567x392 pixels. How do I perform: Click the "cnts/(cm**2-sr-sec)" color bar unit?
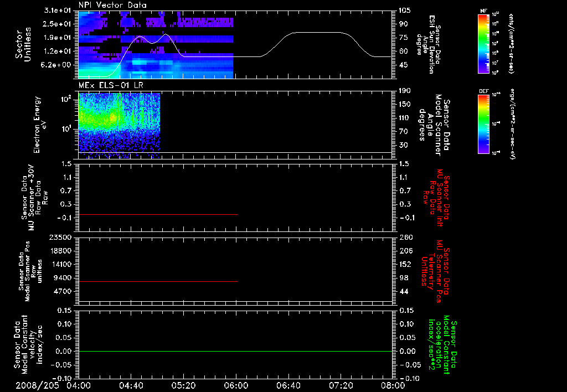(x=511, y=43)
